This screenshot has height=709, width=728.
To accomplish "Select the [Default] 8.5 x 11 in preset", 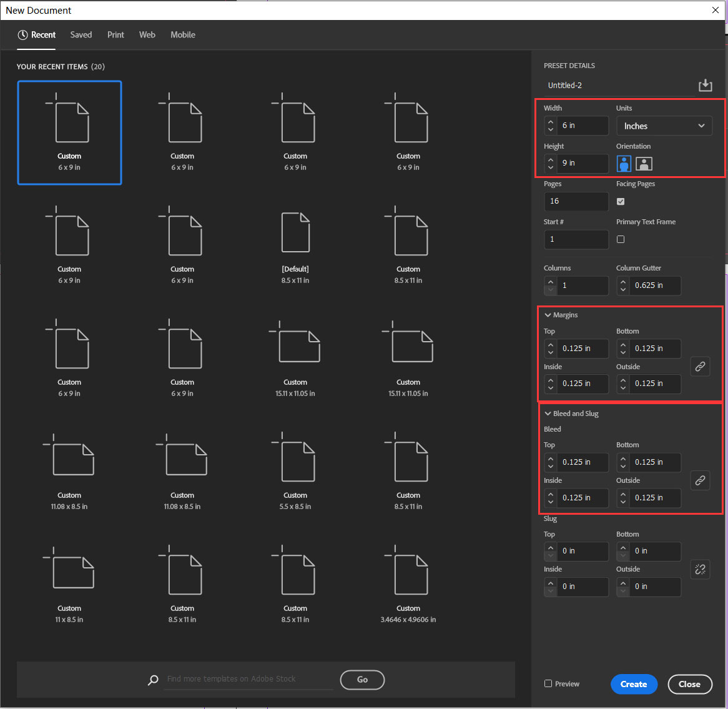I will click(295, 247).
